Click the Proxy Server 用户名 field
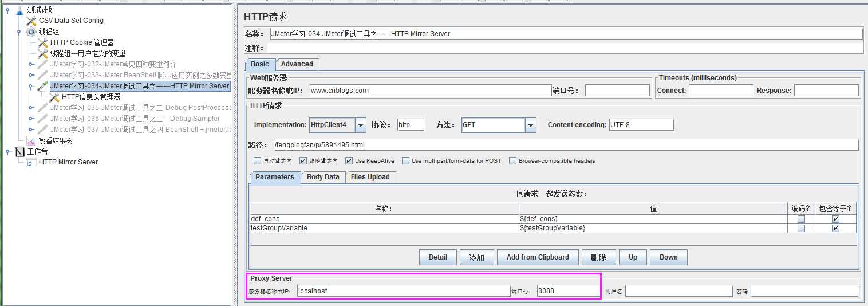This screenshot has width=868, height=306. (x=678, y=291)
